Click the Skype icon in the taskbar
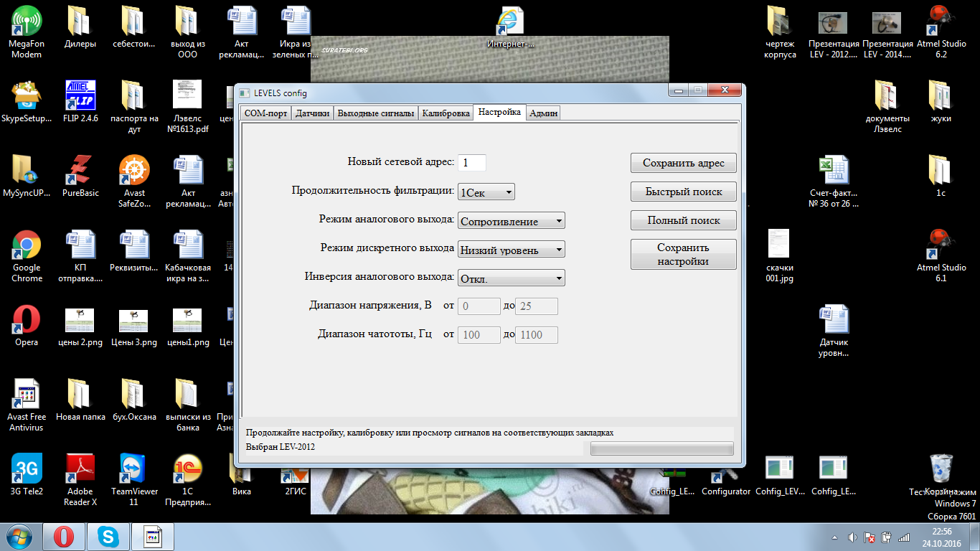The image size is (980, 551). pyautogui.click(x=110, y=537)
